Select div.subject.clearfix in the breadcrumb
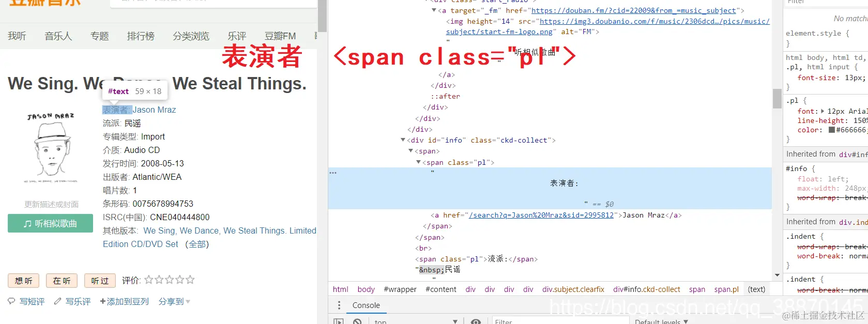The height and width of the screenshot is (324, 868). click(573, 289)
